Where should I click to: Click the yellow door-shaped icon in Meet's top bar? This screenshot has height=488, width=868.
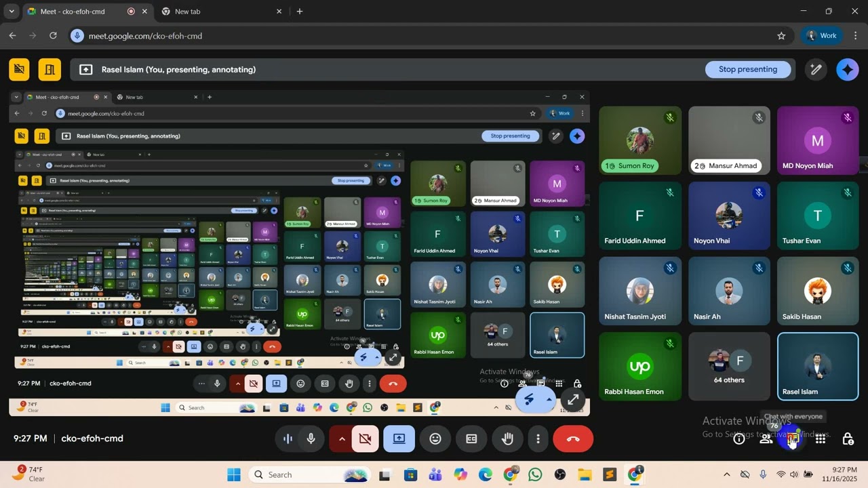tap(50, 69)
